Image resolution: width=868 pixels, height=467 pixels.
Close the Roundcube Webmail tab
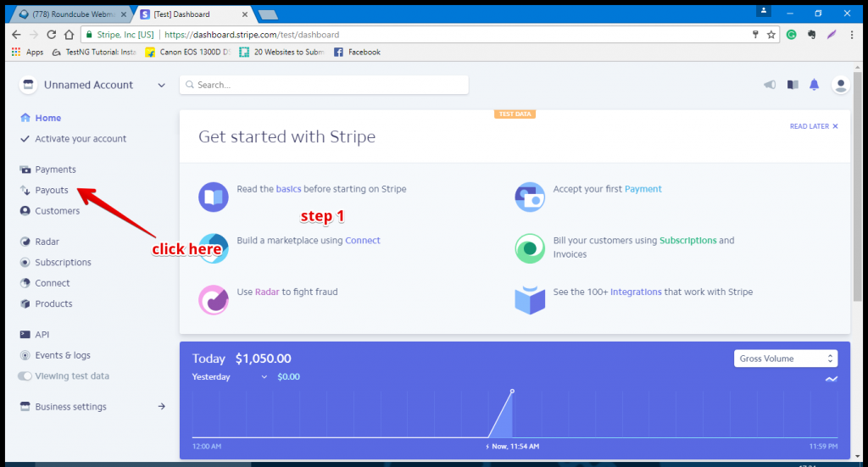pyautogui.click(x=124, y=14)
